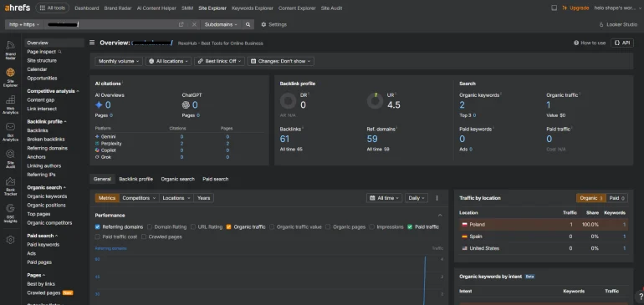
Task: Open Web Analytics icon in left rail
Action: 10,104
